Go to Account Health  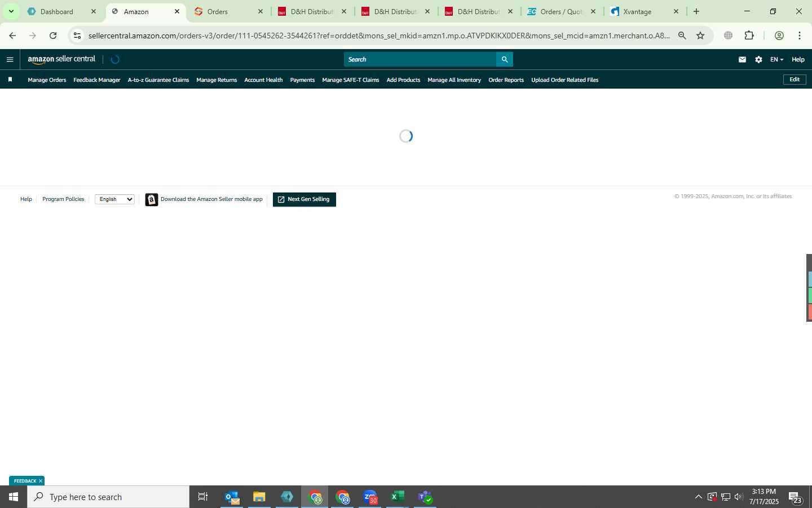[263, 80]
